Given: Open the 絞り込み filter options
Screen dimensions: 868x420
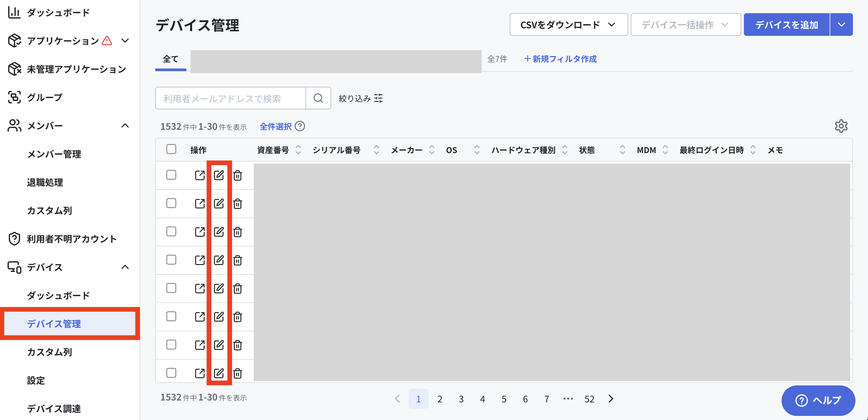Looking at the screenshot, I should [360, 98].
